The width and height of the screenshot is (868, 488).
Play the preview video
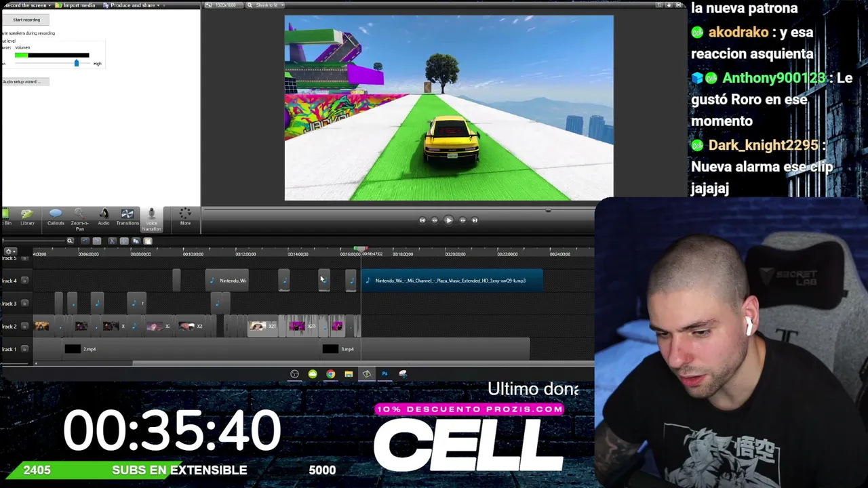tap(448, 220)
